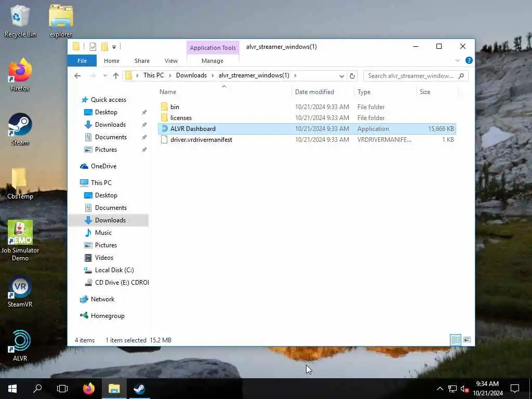Open pinned Pictures under Quick access
Viewport: 532px width, 399px height.
click(105, 150)
